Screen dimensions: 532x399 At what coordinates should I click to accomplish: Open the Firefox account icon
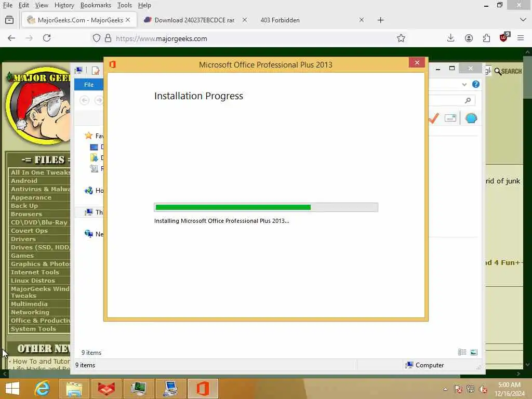point(469,38)
